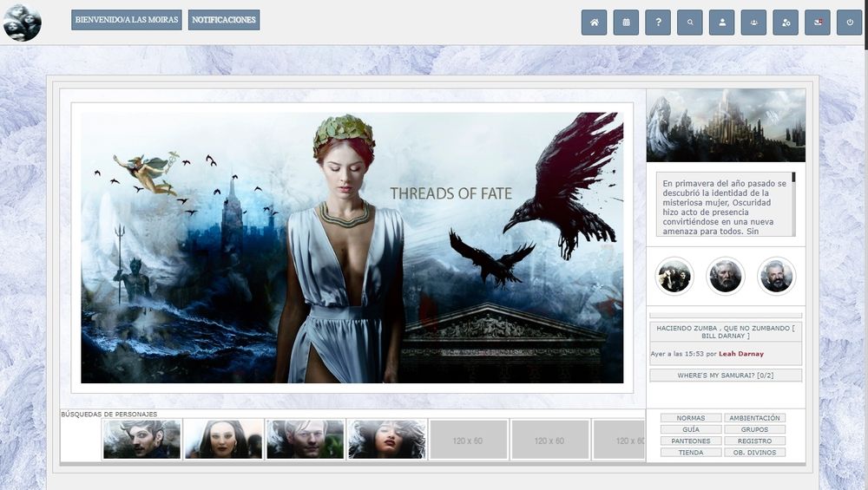Click the question mark help icon
Image resolution: width=868 pixels, height=490 pixels.
click(658, 23)
